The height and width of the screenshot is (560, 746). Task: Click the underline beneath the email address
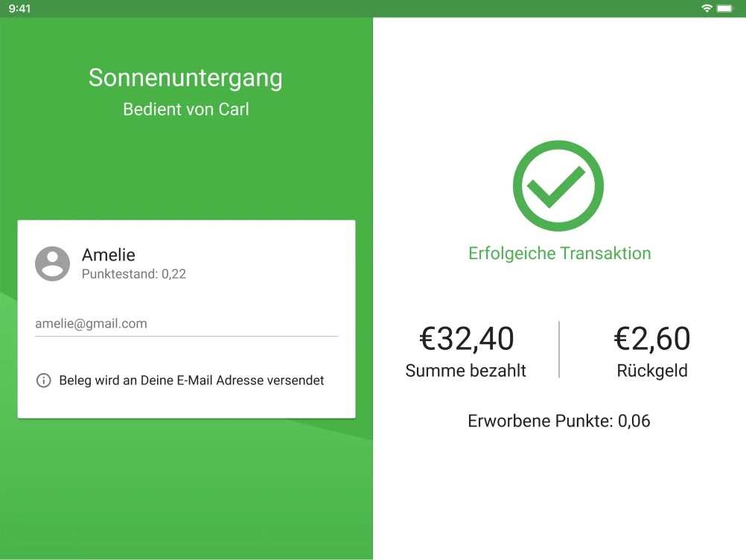click(x=186, y=335)
